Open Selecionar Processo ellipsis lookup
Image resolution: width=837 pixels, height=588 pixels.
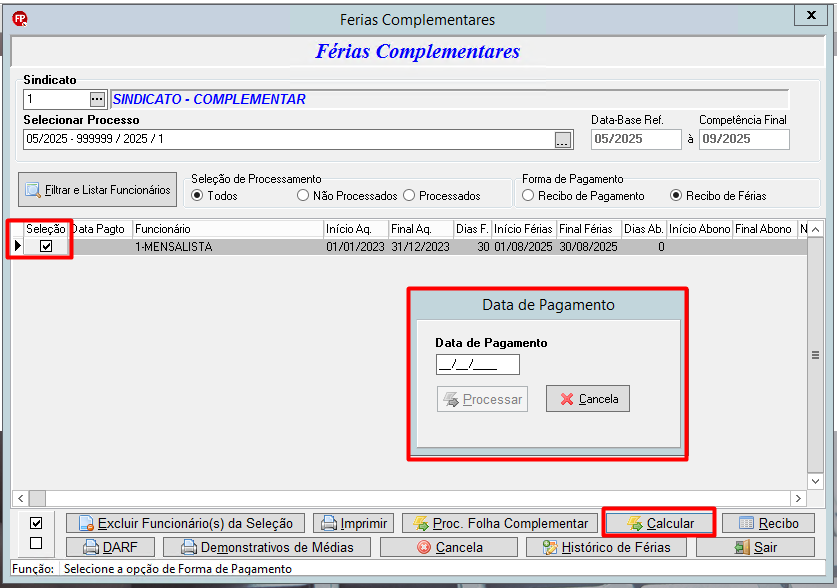point(563,140)
